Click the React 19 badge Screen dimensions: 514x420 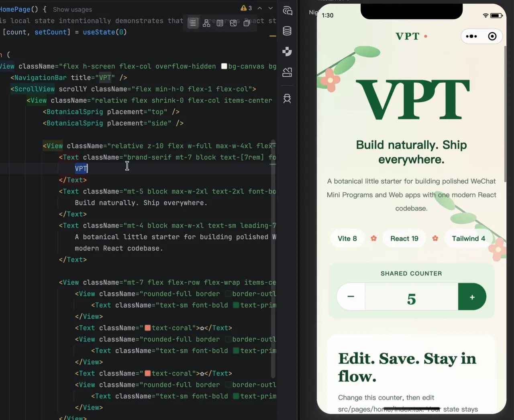404,239
